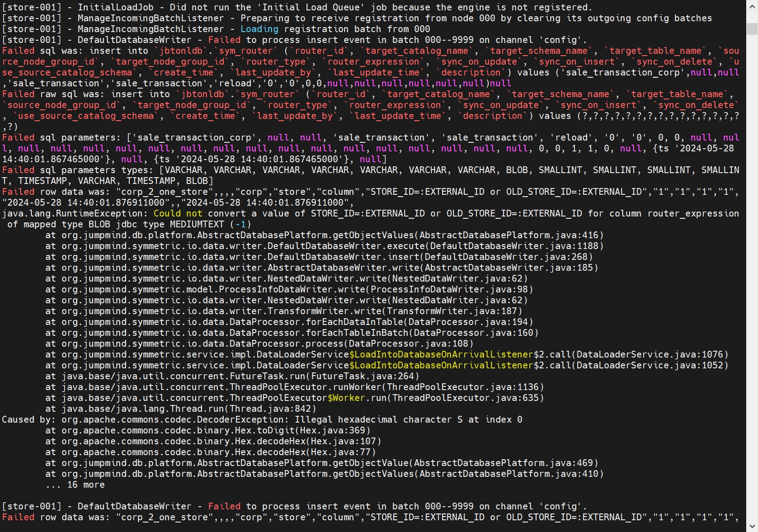
Task: Click the blue word Loading
Action: click(259, 29)
